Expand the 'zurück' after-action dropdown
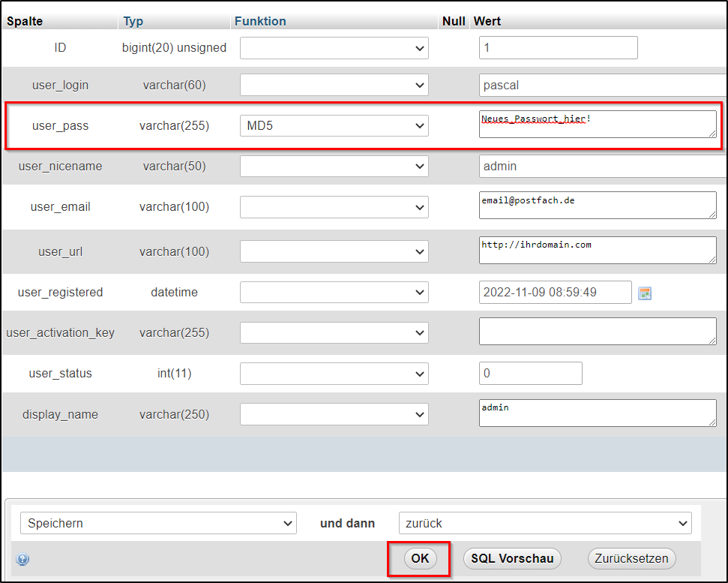Screen dimensions: 728x583 click(544, 523)
